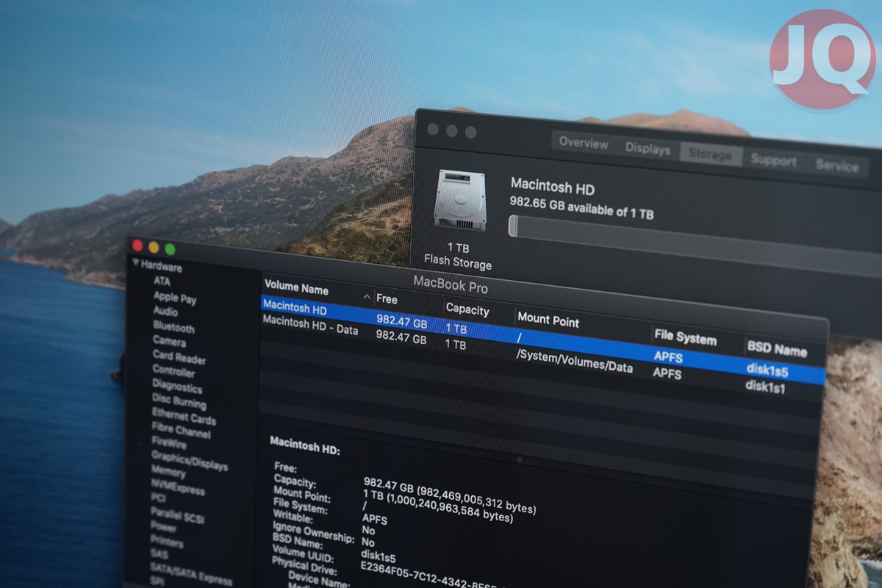This screenshot has width=882, height=588.
Task: Collapse the Hardware section disclosure triangle
Action: point(135,262)
